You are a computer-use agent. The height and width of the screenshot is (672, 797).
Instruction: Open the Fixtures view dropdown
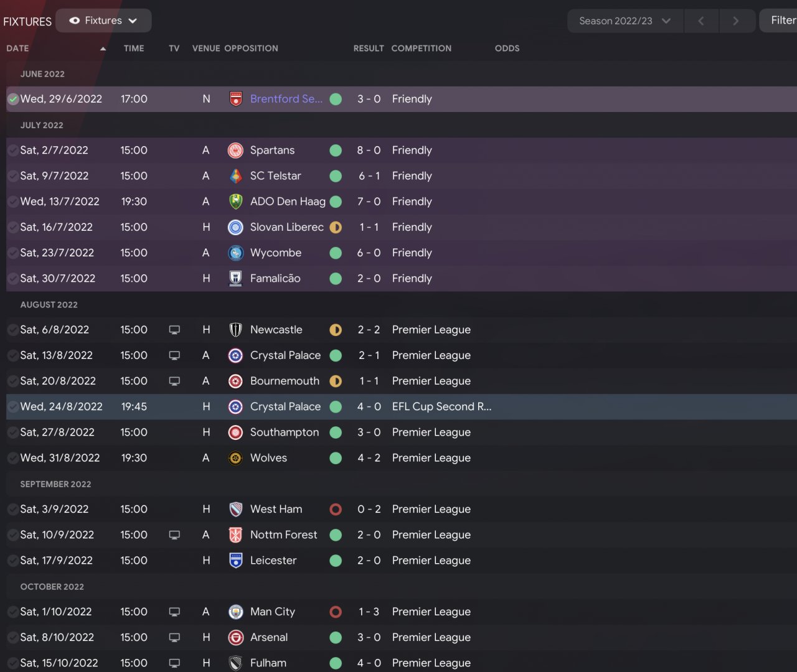(x=103, y=21)
